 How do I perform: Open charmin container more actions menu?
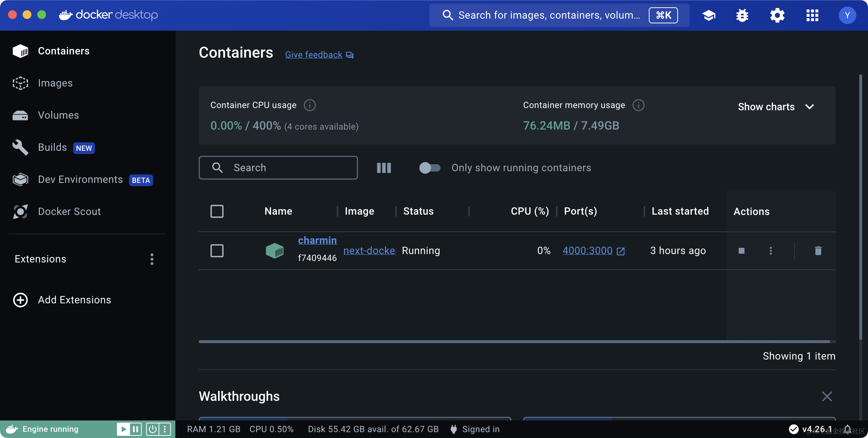pos(770,251)
